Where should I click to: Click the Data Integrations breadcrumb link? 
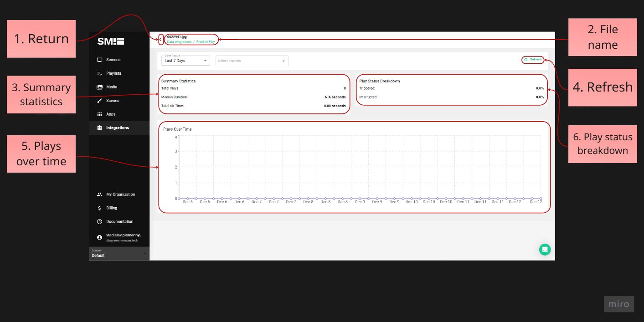coord(179,42)
